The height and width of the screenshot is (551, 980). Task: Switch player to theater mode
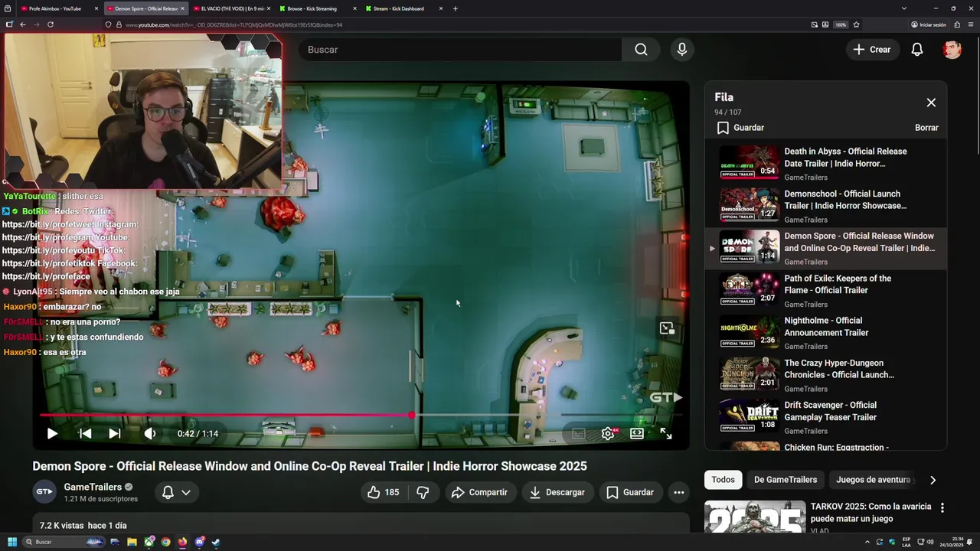pyautogui.click(x=637, y=433)
